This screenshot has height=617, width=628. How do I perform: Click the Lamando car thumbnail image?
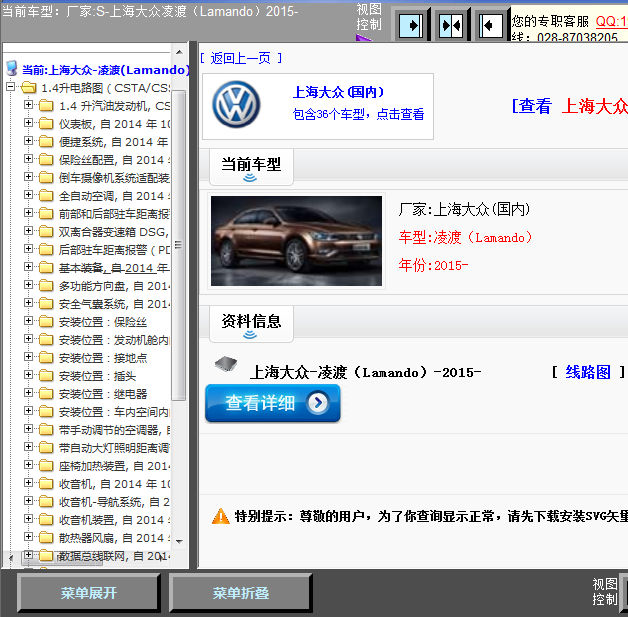[296, 241]
